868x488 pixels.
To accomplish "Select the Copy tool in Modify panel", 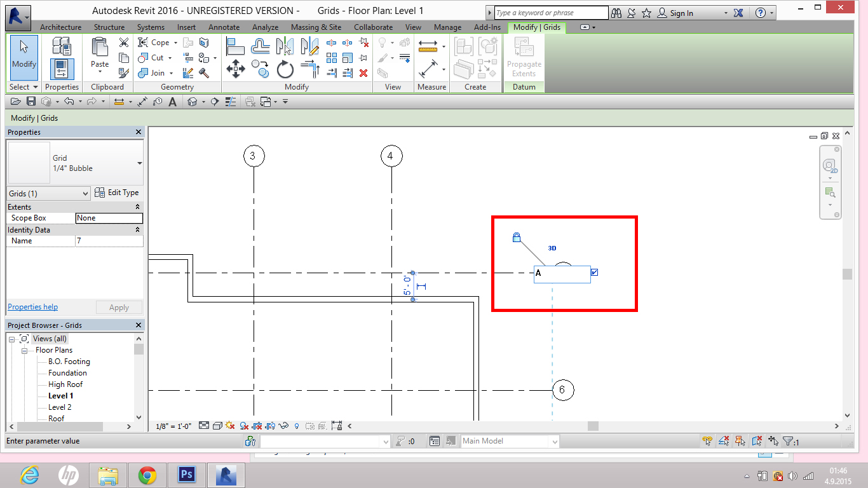I will [x=261, y=69].
